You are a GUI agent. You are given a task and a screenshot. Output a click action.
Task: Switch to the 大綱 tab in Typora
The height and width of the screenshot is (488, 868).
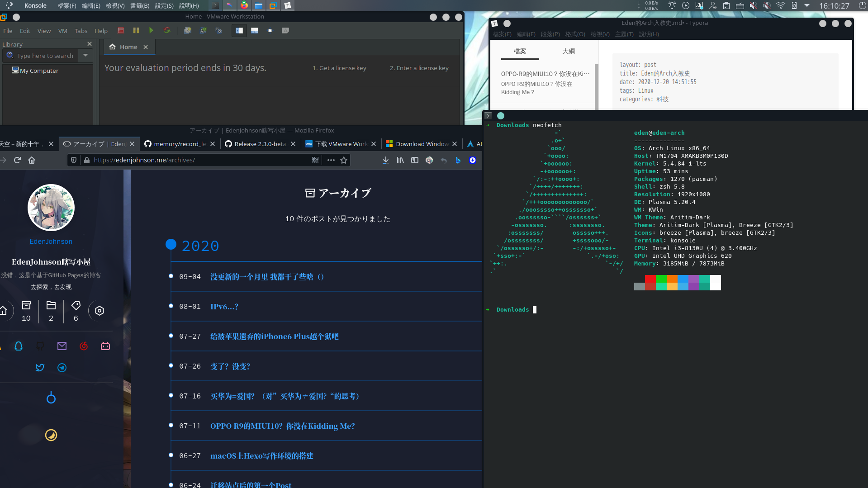tap(569, 51)
